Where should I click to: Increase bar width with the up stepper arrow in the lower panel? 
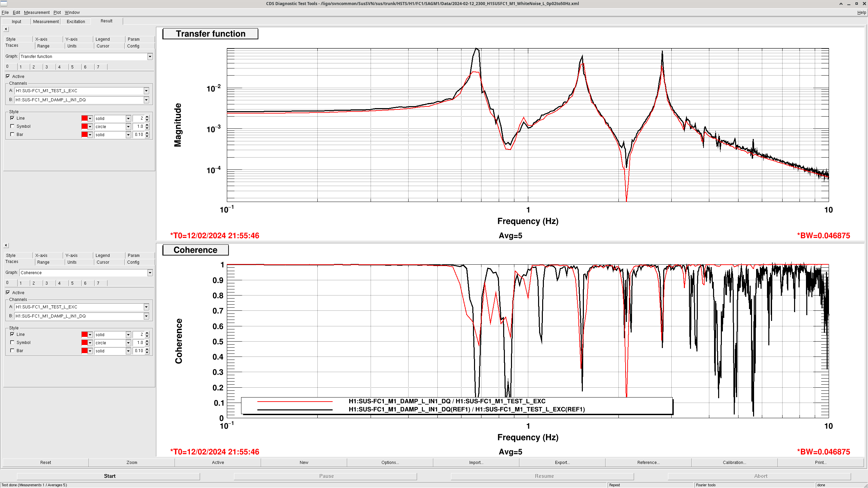(x=147, y=349)
